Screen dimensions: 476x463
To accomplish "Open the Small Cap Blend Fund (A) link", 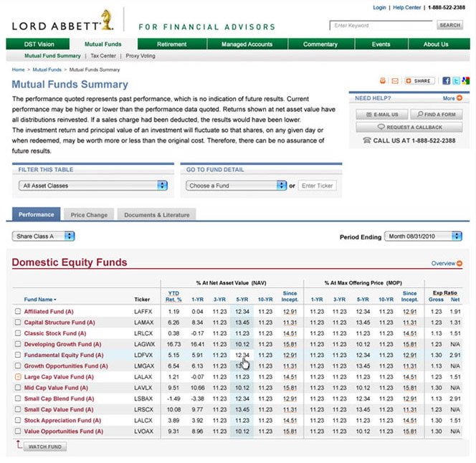I will (x=59, y=398).
